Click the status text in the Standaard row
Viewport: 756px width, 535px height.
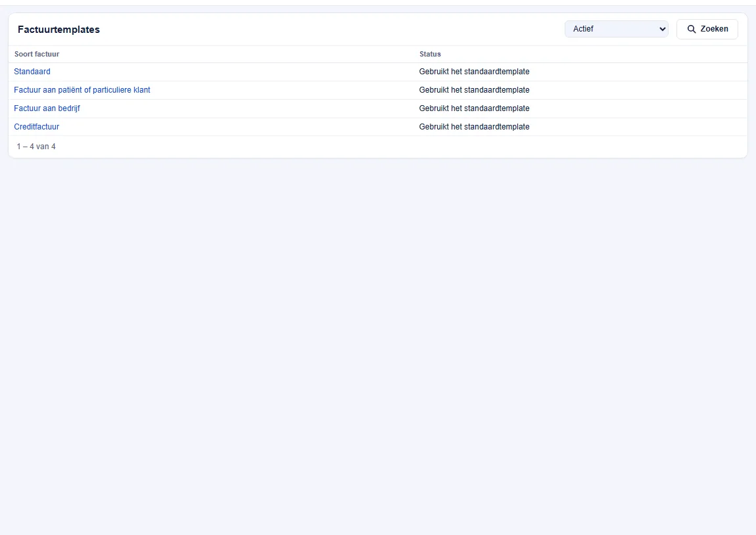tap(474, 72)
